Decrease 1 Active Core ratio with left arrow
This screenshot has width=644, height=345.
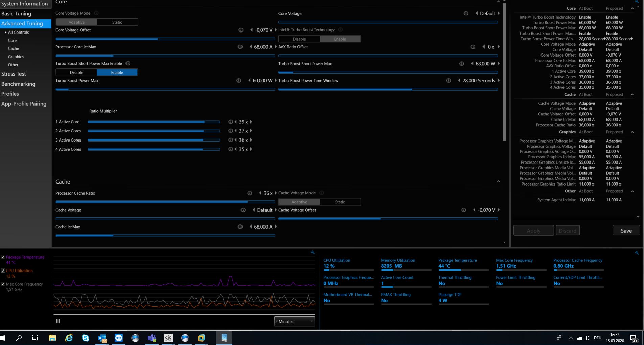[236, 122]
